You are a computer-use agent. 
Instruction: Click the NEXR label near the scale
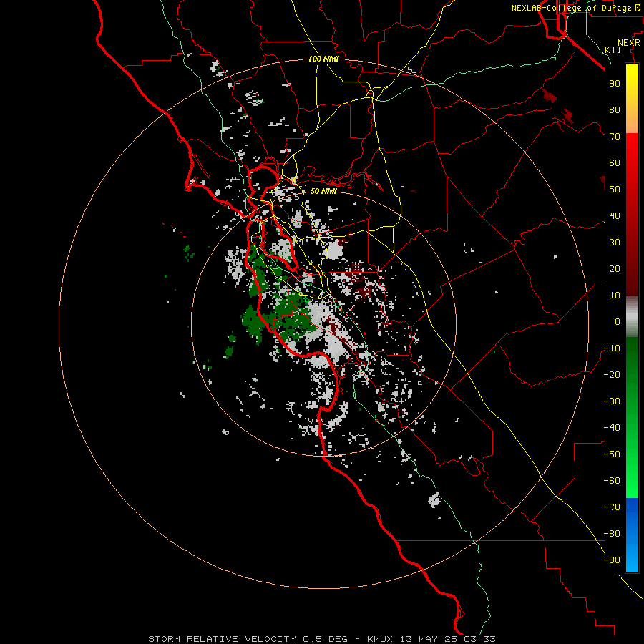click(629, 42)
